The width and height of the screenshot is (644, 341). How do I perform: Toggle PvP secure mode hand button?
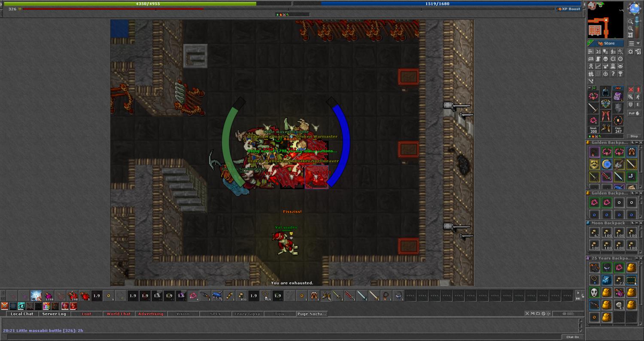[x=634, y=113]
